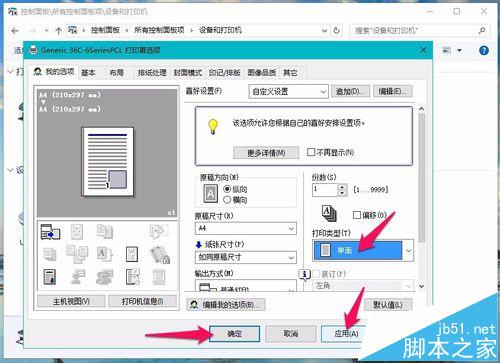Click the greyed page-with-arrows icon in top icon row
500x363 pixels.
click(77, 231)
